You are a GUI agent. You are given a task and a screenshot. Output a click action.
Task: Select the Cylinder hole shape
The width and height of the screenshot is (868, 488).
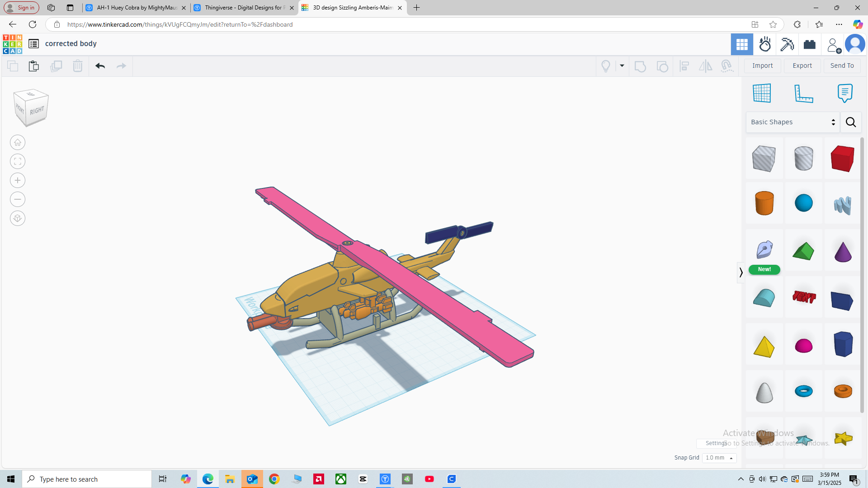click(x=803, y=158)
